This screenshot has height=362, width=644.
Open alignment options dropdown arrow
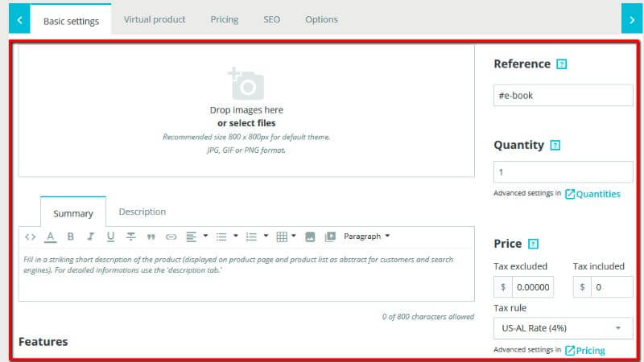click(x=205, y=236)
